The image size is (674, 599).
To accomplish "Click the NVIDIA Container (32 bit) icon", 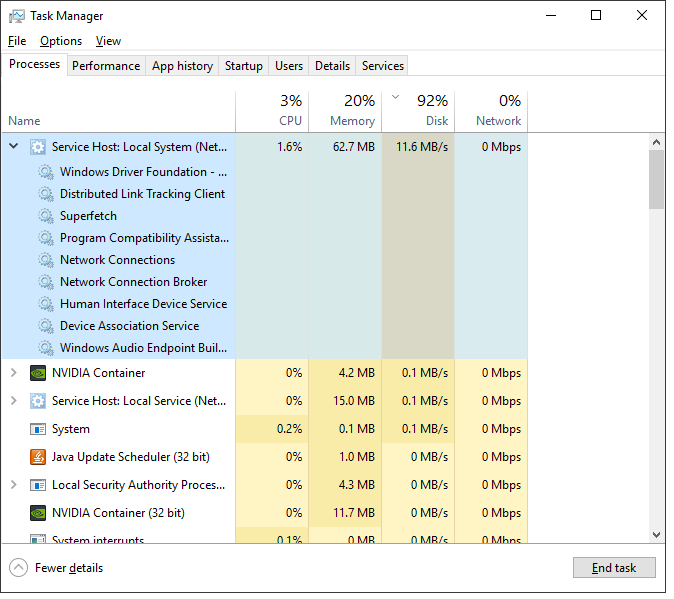I will [38, 513].
